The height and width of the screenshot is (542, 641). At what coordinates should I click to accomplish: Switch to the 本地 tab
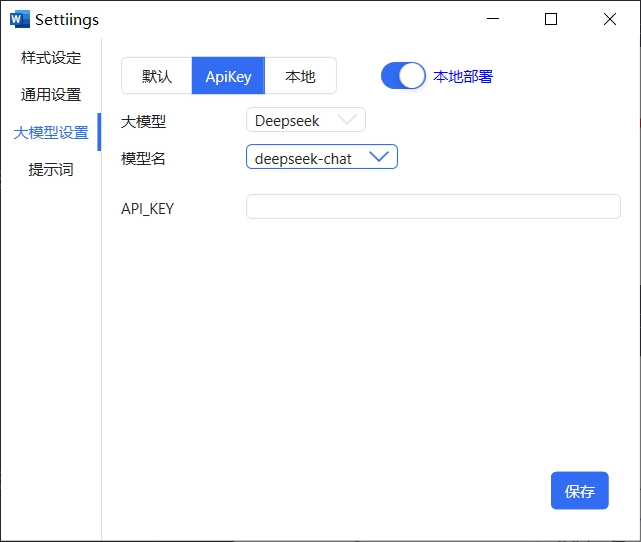[300, 76]
